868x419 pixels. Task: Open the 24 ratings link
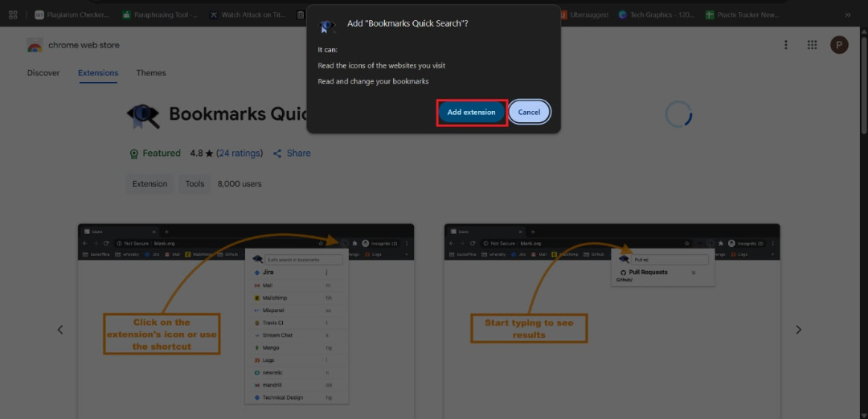point(240,154)
